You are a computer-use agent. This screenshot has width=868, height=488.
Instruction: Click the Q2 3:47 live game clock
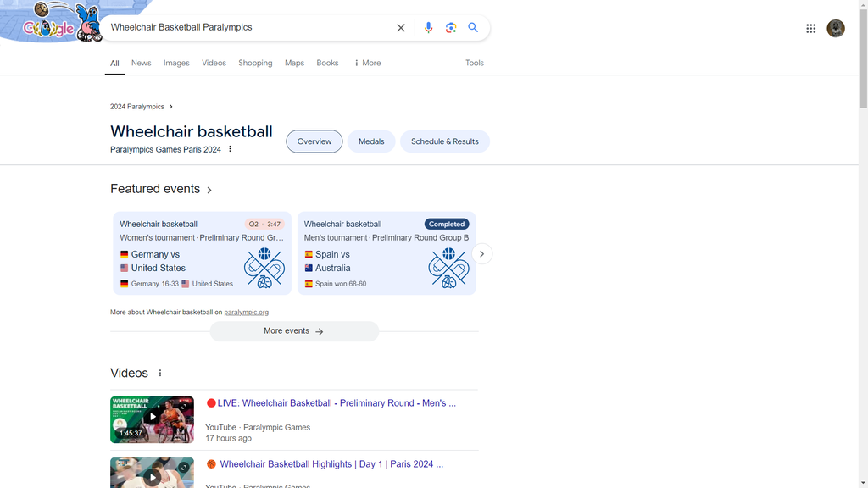pyautogui.click(x=264, y=224)
